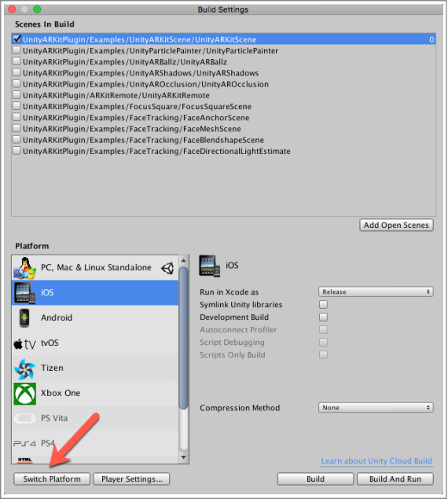Select the FaceBlendshapeScene scene path

(x=143, y=140)
